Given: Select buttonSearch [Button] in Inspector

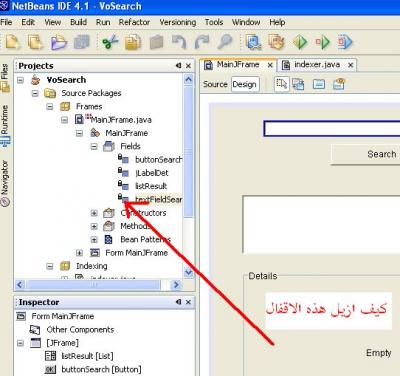Looking at the screenshot, I should pos(101,369).
